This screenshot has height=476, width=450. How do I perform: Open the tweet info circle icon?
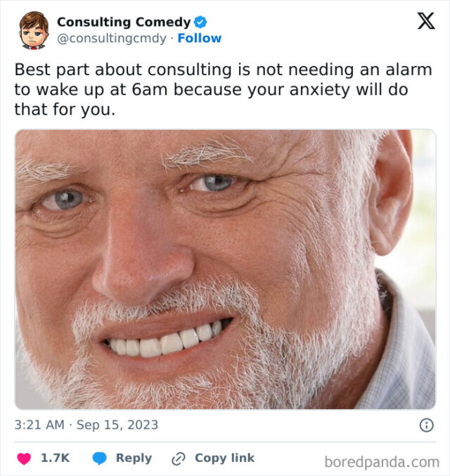pos(426,425)
